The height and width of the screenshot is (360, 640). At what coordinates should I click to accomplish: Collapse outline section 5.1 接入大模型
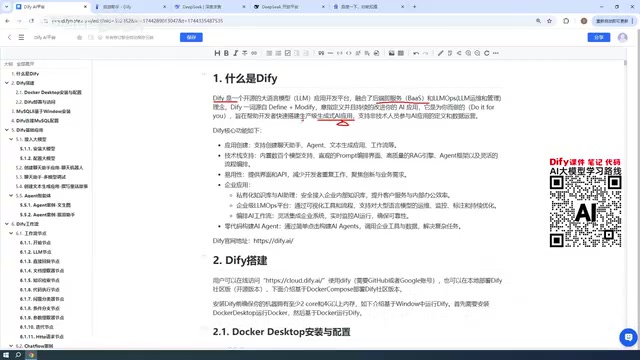[11, 139]
